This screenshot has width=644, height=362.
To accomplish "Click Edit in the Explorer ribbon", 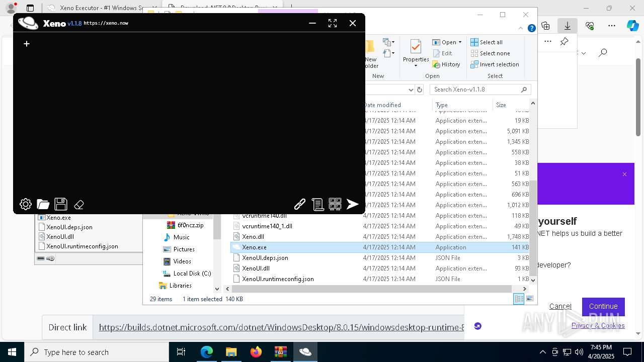I will (442, 53).
